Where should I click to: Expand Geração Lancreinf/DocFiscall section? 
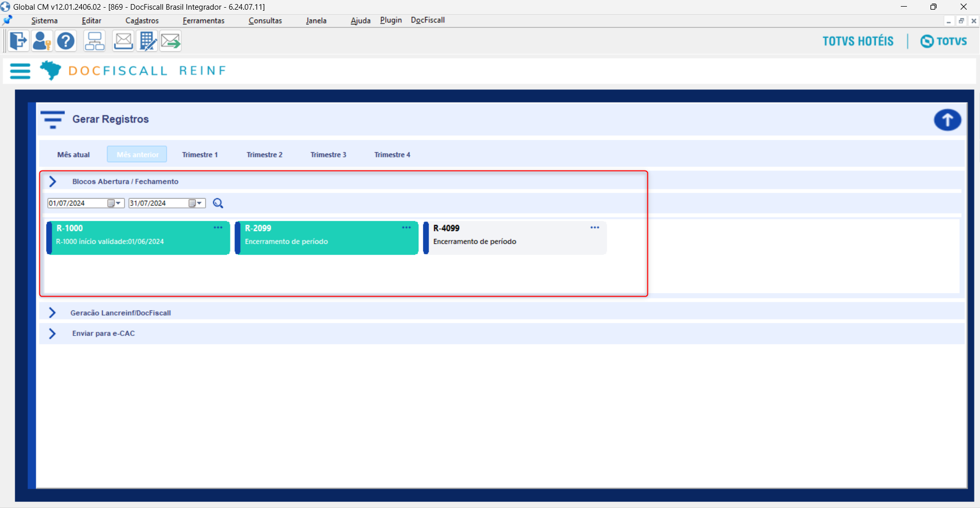(53, 312)
